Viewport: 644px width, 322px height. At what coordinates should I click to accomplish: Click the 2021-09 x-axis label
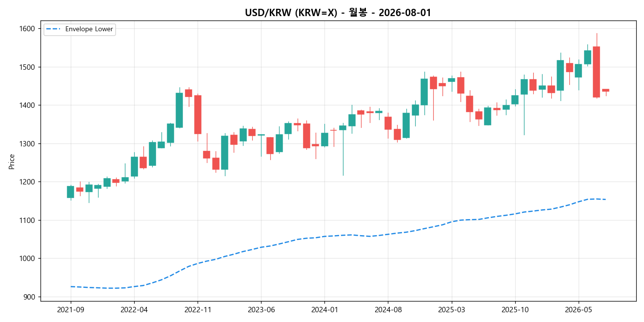click(x=71, y=309)
